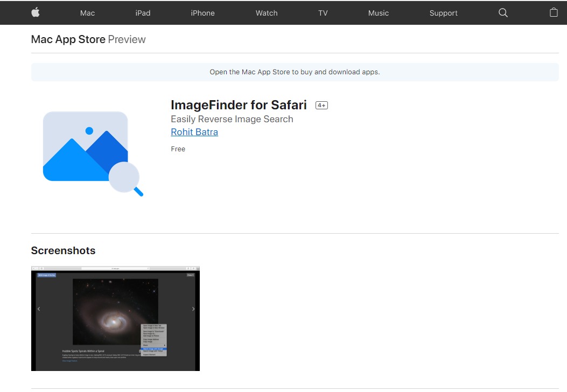
Task: Open the Watch navigation item
Action: pos(267,13)
